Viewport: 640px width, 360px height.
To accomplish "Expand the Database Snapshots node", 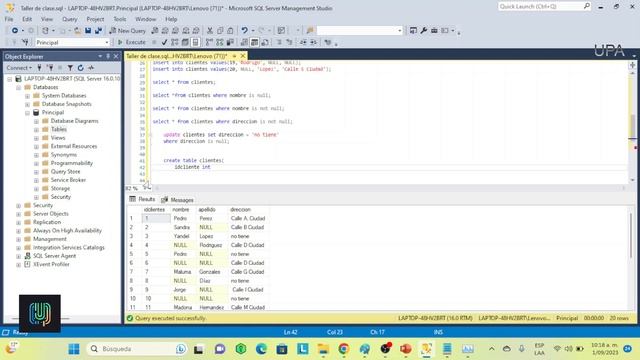I will point(27,104).
